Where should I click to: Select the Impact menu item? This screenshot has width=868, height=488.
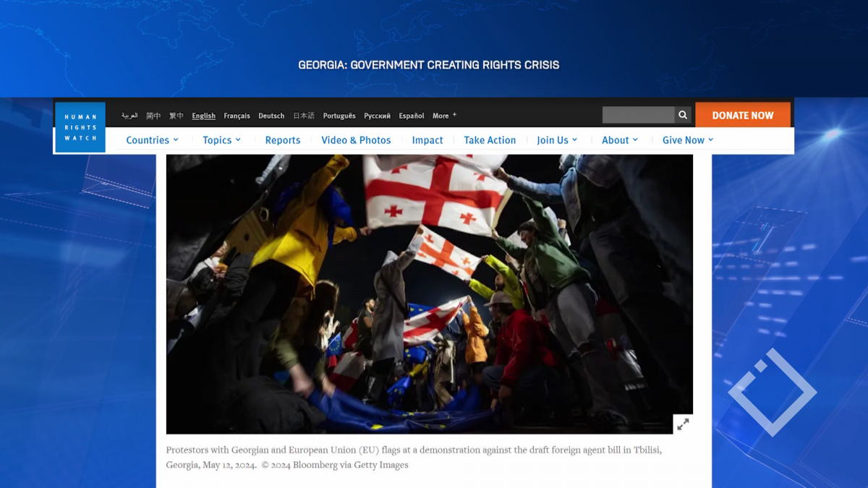point(427,140)
